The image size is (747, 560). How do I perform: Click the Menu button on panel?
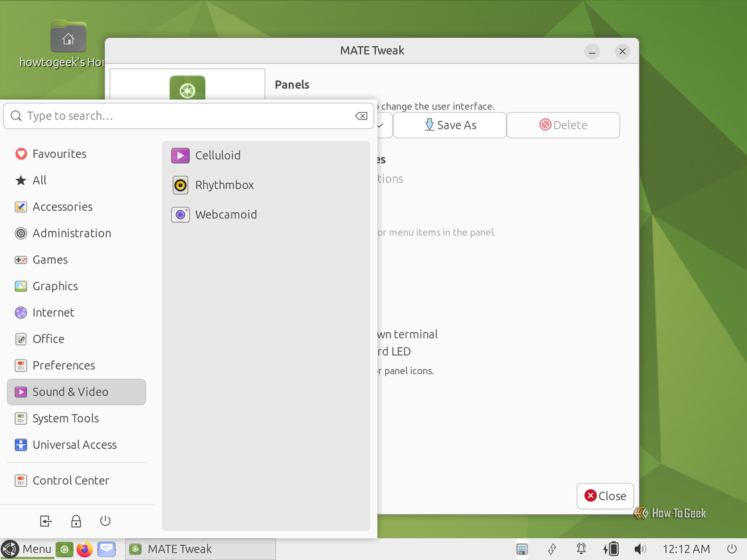27,549
